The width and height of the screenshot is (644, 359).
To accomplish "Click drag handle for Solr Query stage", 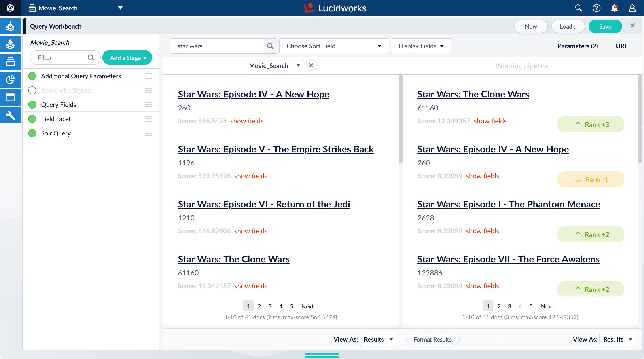I will coord(148,133).
